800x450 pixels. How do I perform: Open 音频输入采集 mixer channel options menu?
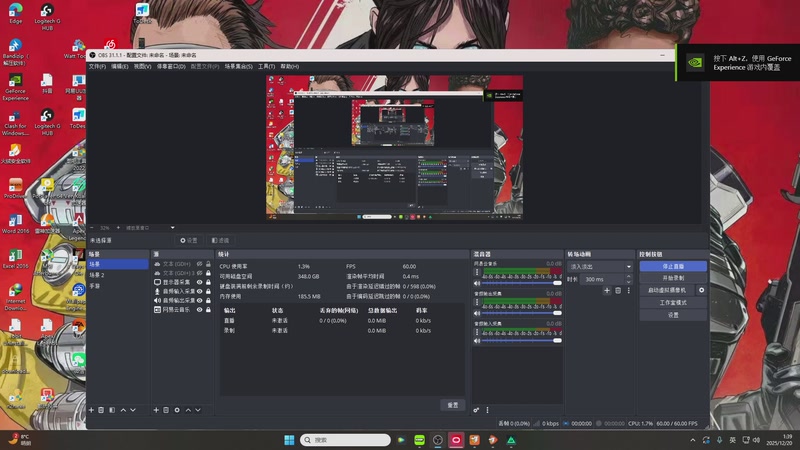click(x=477, y=332)
